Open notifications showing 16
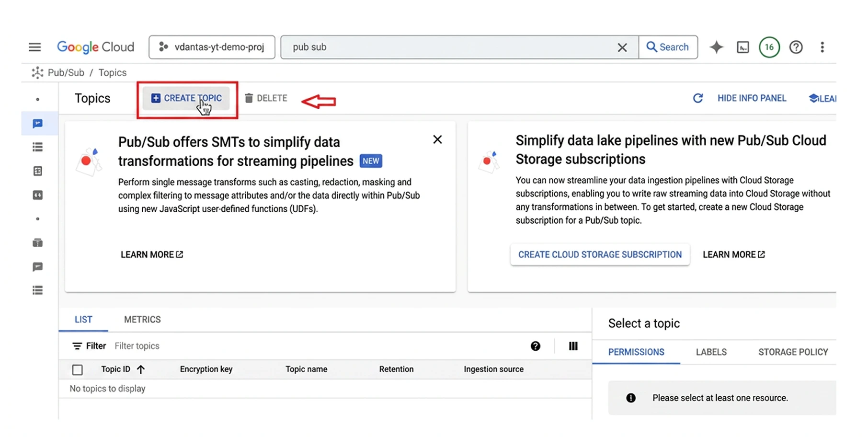 [769, 47]
